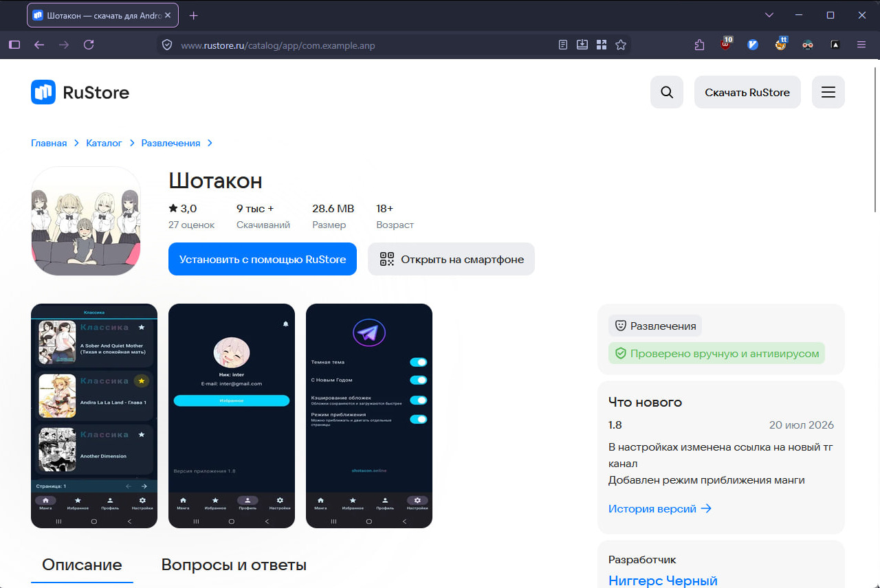
Task: Click the Добавлен режим приближения манги line
Action: (707, 480)
